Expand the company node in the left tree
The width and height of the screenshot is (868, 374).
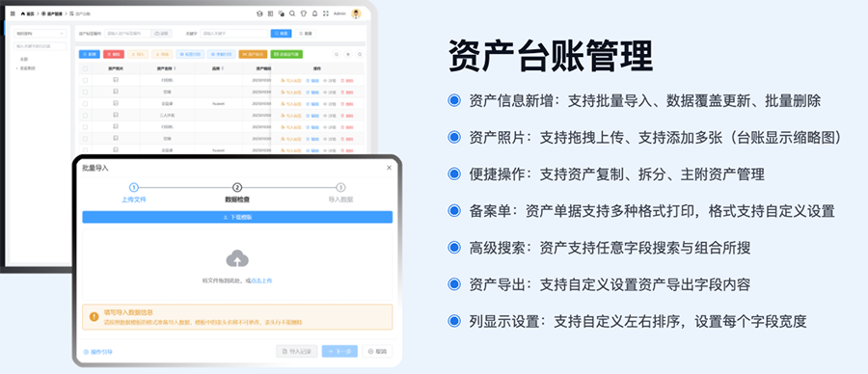coord(16,68)
